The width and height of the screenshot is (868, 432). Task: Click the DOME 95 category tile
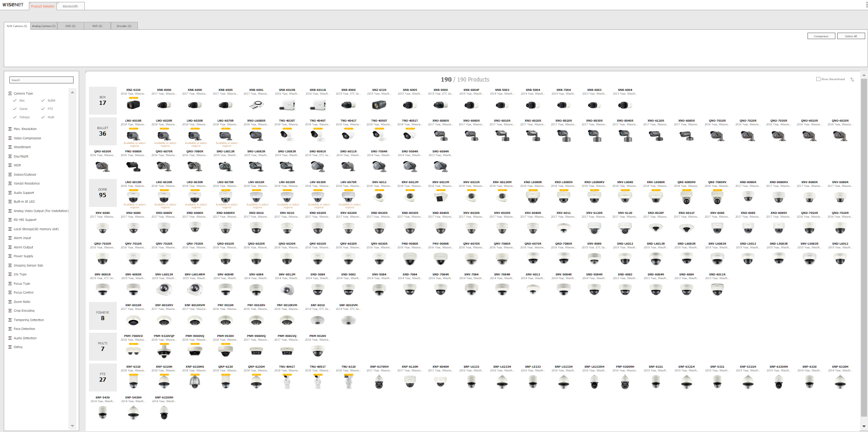[x=102, y=193]
